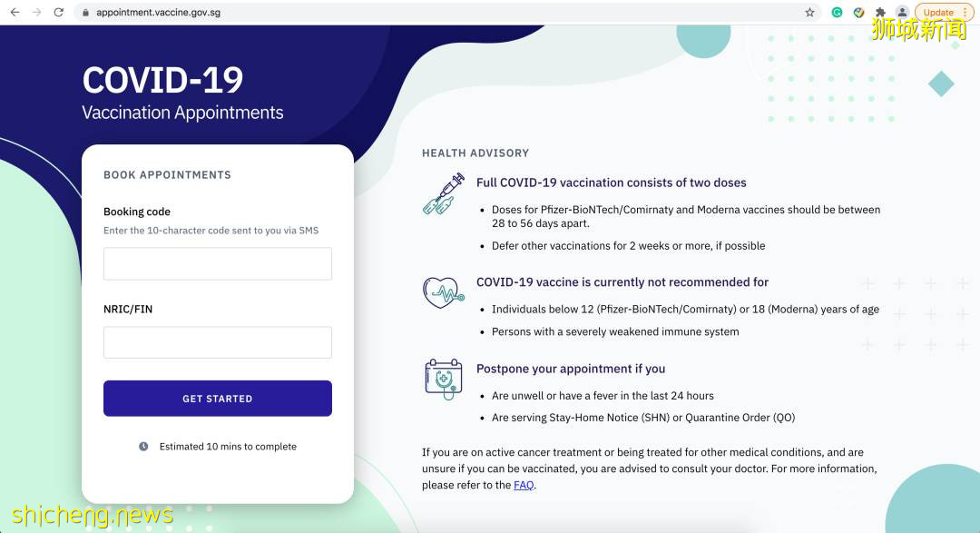Click the browser forward arrow

(x=37, y=13)
